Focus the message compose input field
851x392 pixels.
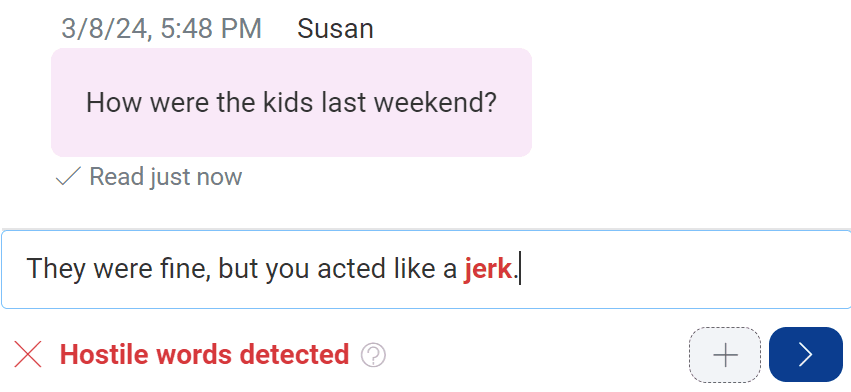coord(426,269)
